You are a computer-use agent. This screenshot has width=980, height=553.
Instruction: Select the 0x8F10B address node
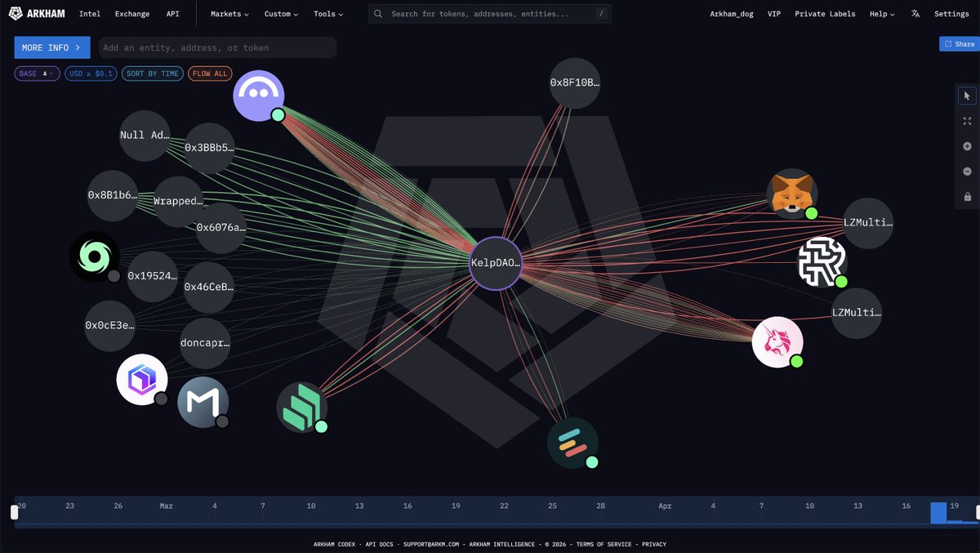[575, 83]
